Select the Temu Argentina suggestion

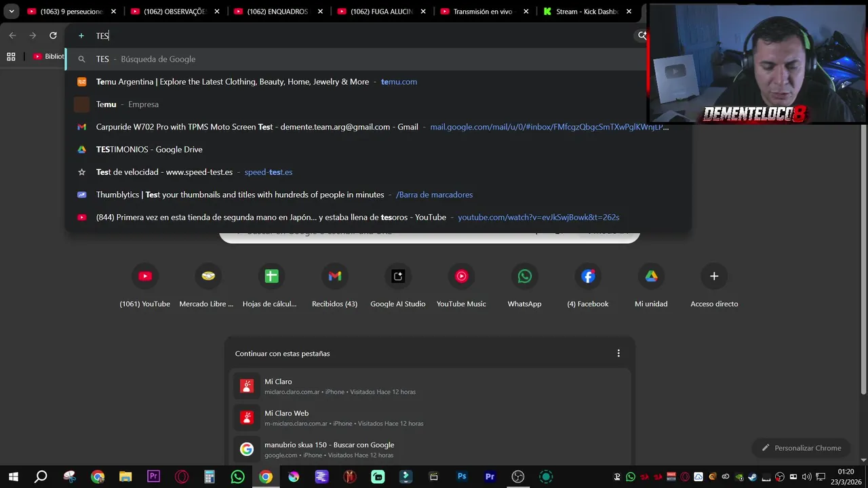pyautogui.click(x=378, y=81)
